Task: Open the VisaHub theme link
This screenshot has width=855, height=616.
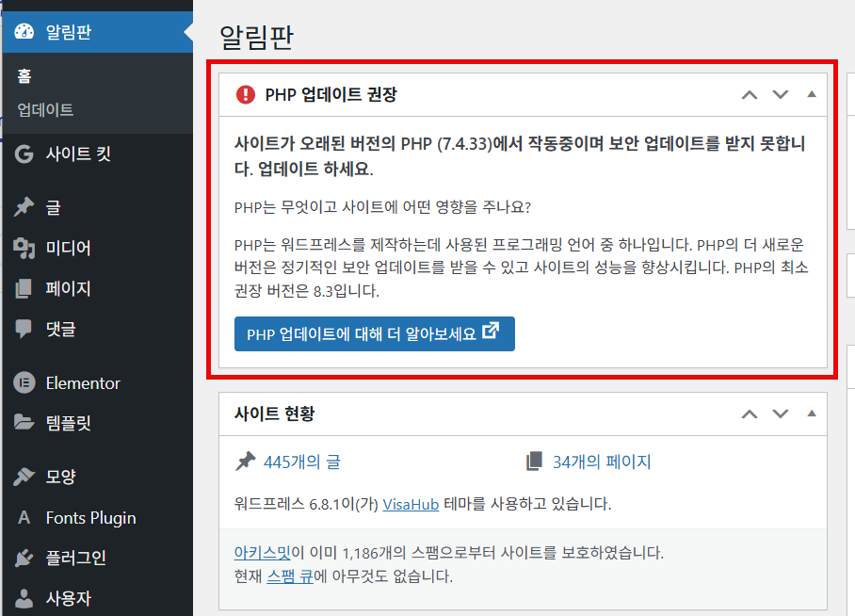Action: pyautogui.click(x=411, y=504)
